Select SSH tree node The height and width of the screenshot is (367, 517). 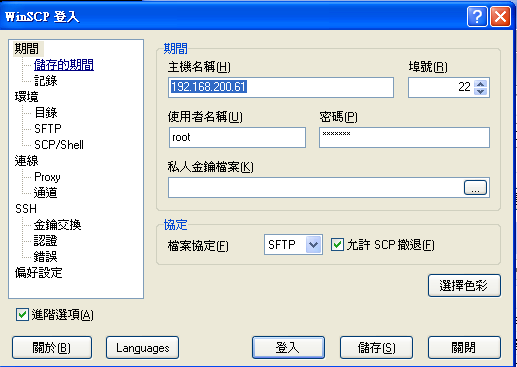click(26, 209)
